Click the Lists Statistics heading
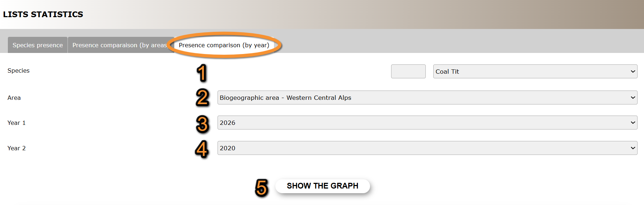The width and height of the screenshot is (644, 205). coord(43,14)
